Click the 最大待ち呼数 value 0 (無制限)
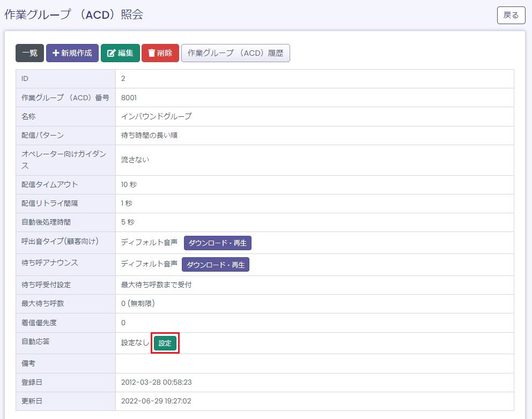 [x=138, y=304]
